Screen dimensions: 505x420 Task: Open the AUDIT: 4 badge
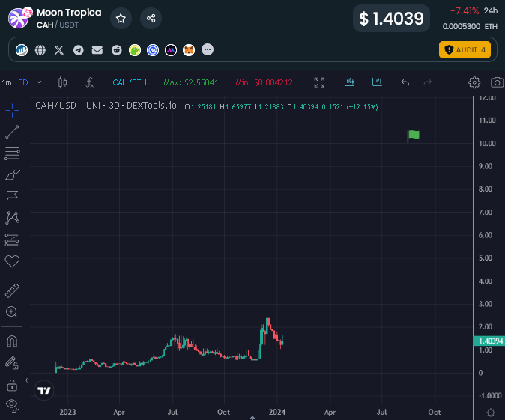tap(465, 49)
